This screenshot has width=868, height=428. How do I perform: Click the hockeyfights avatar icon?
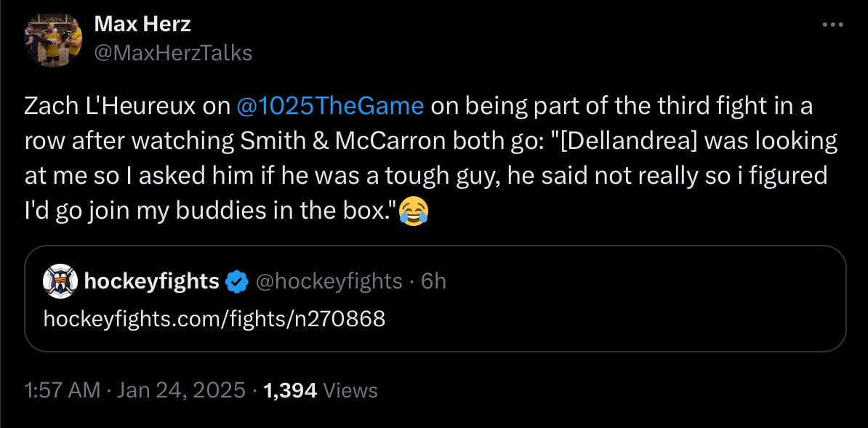coord(60,281)
